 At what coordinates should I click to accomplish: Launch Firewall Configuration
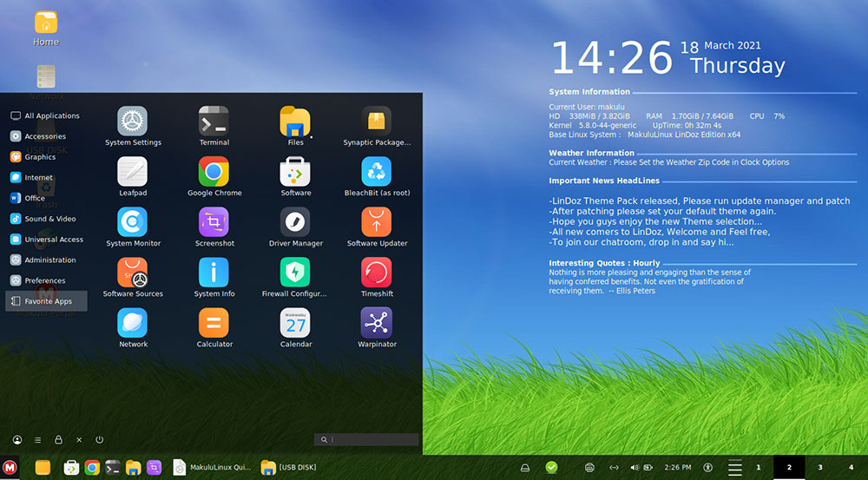(294, 278)
